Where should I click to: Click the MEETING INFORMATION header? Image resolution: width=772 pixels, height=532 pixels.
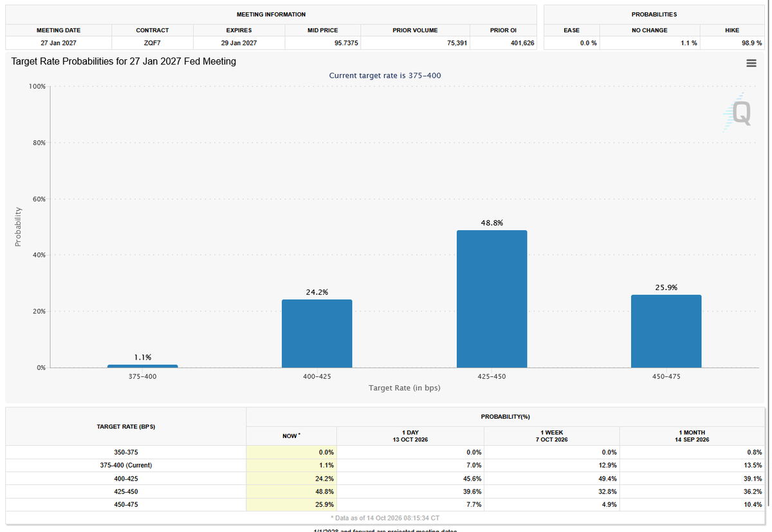pos(271,14)
